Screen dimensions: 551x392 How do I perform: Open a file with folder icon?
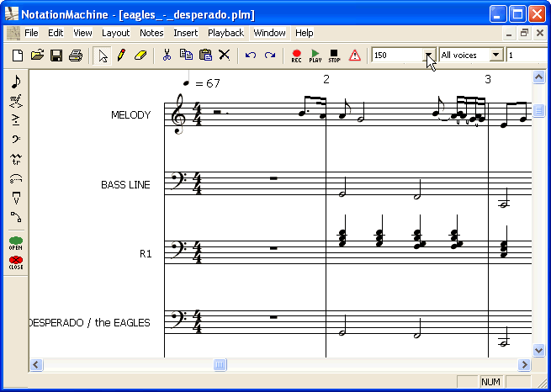click(37, 56)
